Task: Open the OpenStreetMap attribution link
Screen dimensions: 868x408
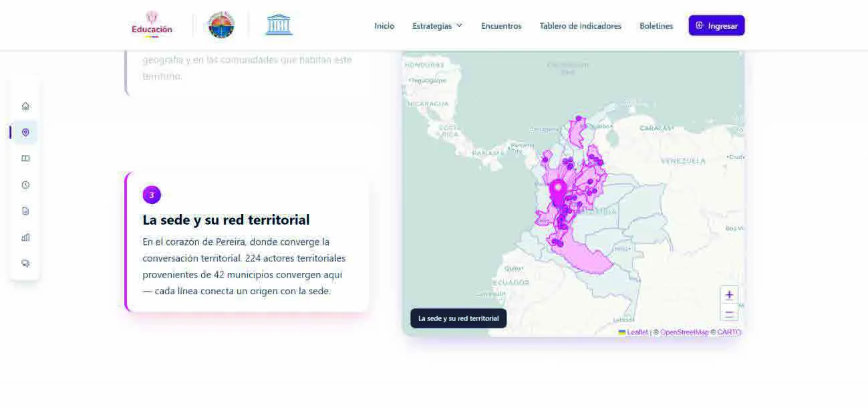Action: (x=684, y=332)
